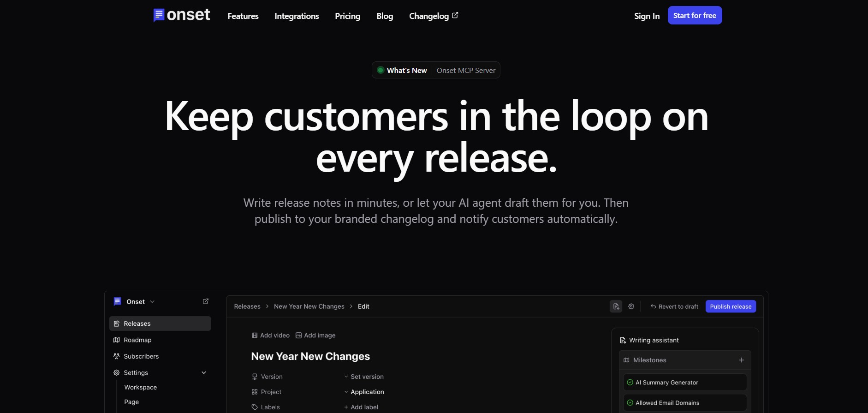
Task: Open the Integrations nav item
Action: click(297, 16)
